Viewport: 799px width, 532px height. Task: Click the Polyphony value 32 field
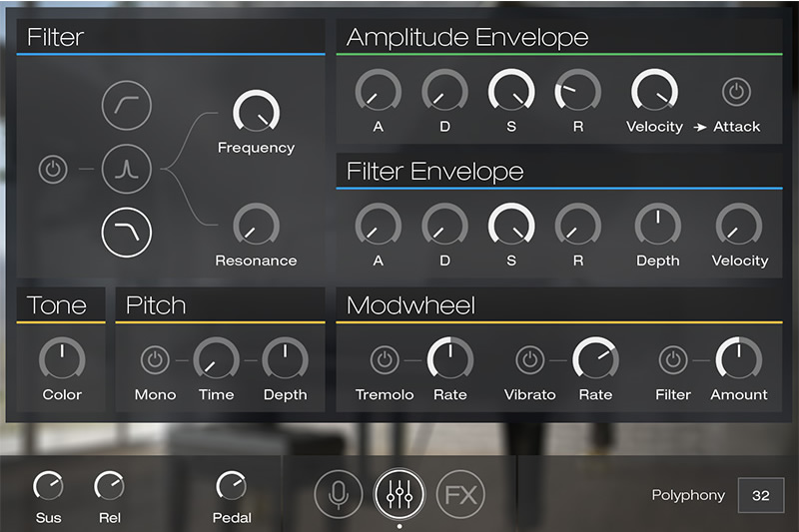click(761, 495)
